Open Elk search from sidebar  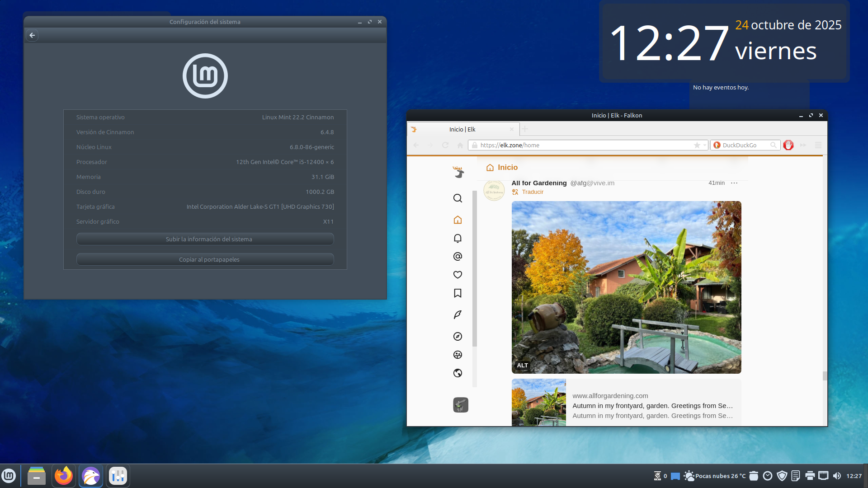coord(458,198)
